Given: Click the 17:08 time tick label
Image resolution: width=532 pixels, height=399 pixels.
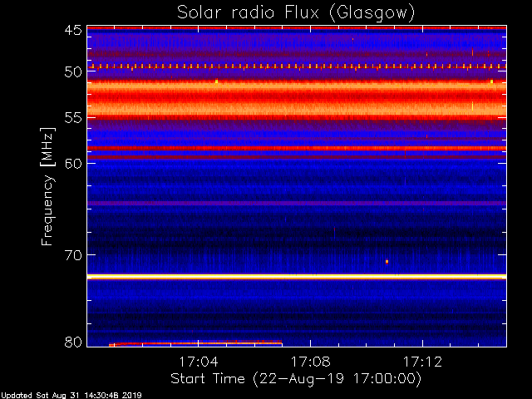Looking at the screenshot, I should pos(311,362).
